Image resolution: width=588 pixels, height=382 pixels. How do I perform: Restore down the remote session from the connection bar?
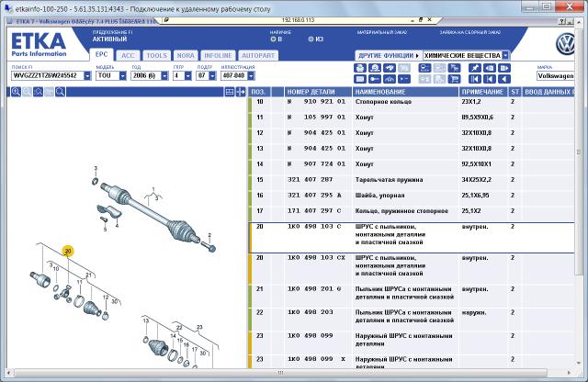[x=421, y=20]
